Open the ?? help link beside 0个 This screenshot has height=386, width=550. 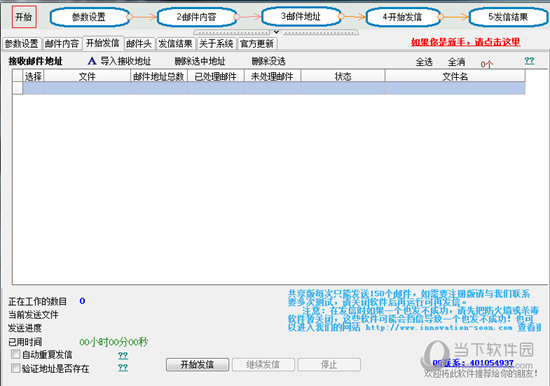[x=529, y=61]
